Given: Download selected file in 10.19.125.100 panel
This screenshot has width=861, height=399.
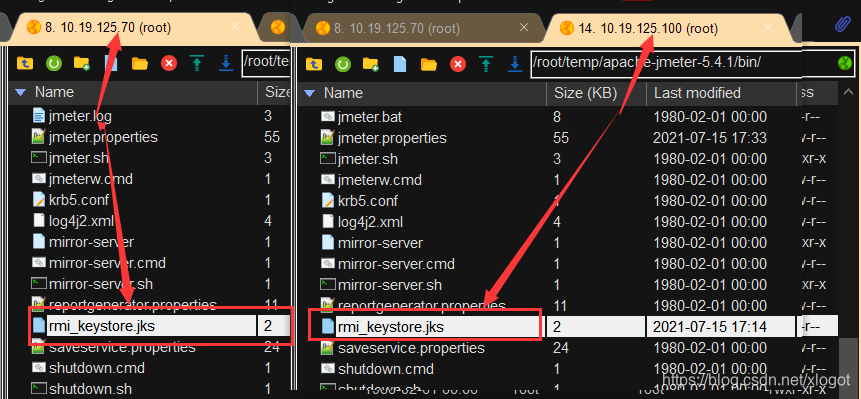Looking at the screenshot, I should point(515,64).
